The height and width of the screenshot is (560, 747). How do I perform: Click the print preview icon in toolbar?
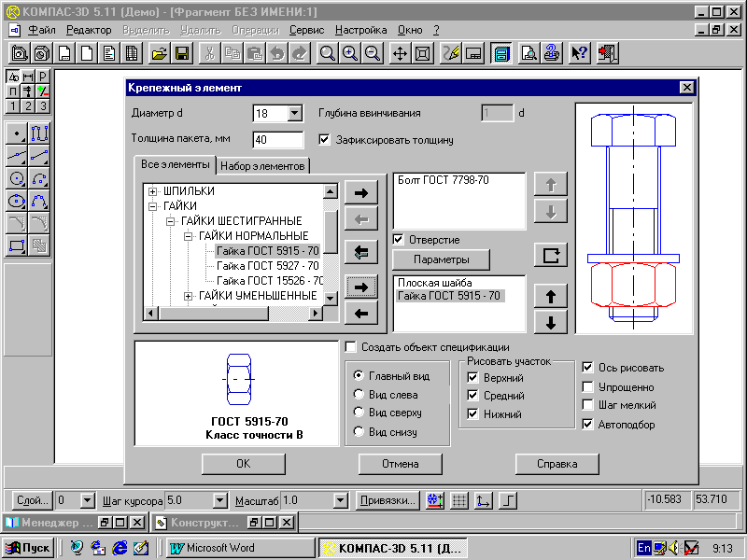[529, 53]
